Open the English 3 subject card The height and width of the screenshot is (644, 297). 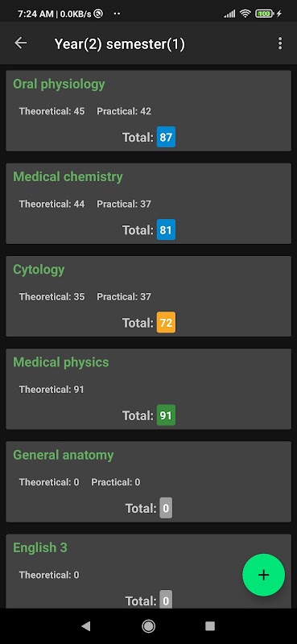(148, 571)
